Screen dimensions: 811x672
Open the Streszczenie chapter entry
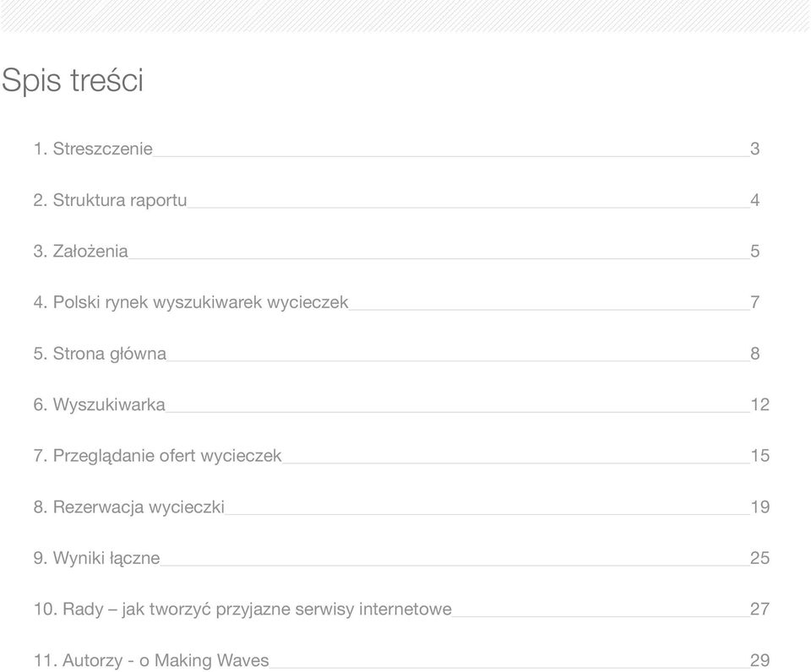point(93,149)
